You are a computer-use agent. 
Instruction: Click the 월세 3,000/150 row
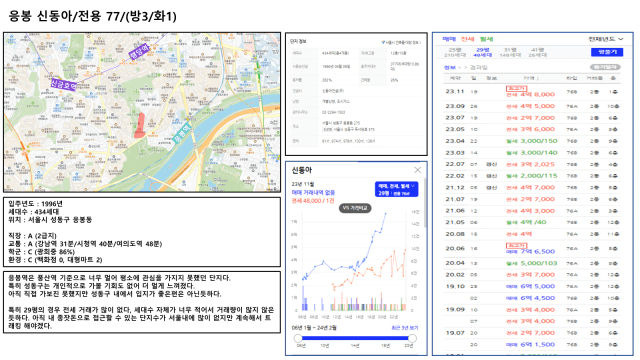click(x=532, y=141)
